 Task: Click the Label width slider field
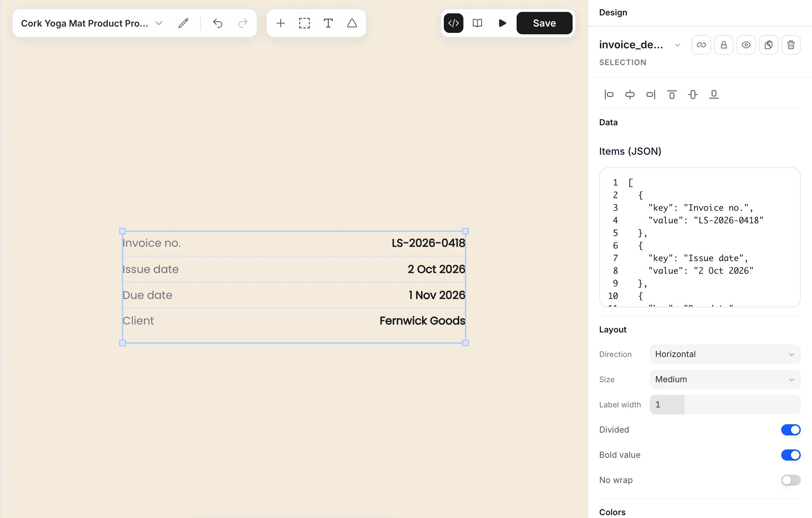pos(725,405)
